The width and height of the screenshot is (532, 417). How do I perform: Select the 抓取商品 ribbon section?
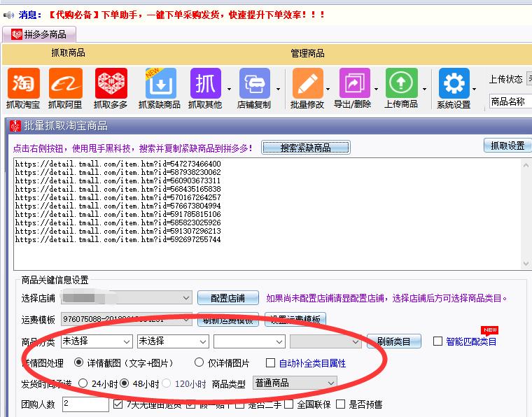coord(68,53)
